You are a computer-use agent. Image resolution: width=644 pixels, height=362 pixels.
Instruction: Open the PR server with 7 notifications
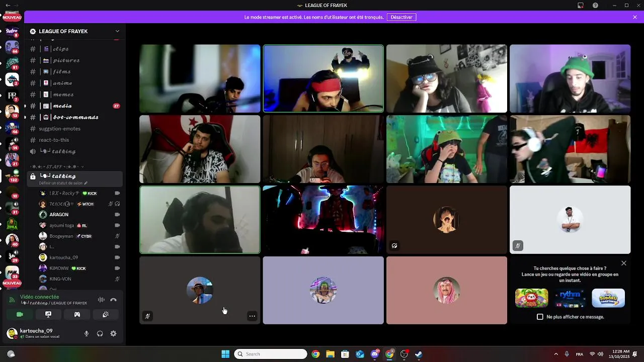pyautogui.click(x=12, y=95)
